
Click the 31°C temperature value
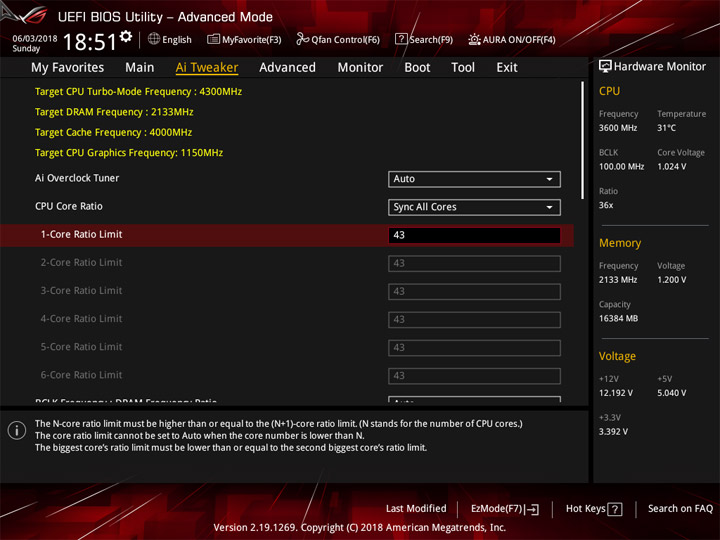click(666, 128)
